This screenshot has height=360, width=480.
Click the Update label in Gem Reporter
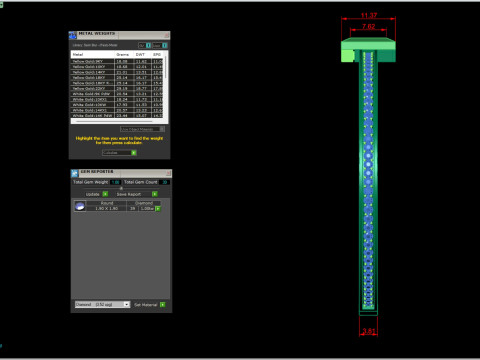pos(93,194)
